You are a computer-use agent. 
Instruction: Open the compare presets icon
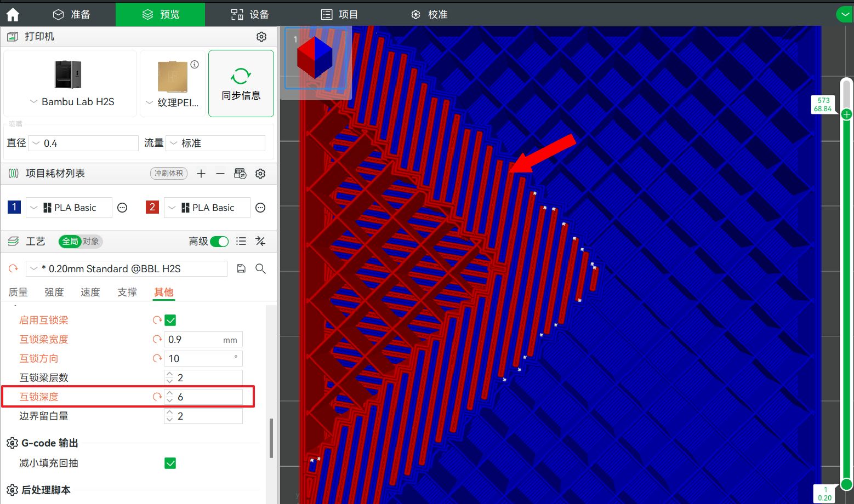260,242
